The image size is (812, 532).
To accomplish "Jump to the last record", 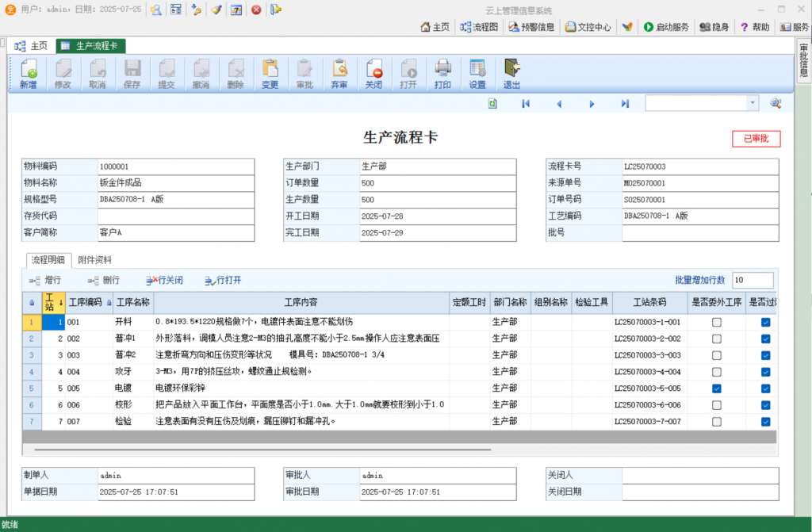I will click(625, 104).
